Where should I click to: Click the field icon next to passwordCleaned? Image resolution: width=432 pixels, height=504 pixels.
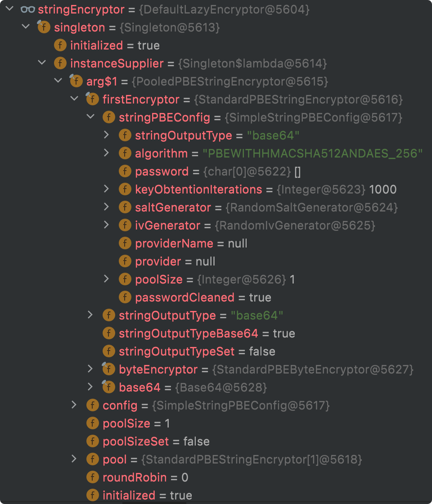tap(125, 297)
